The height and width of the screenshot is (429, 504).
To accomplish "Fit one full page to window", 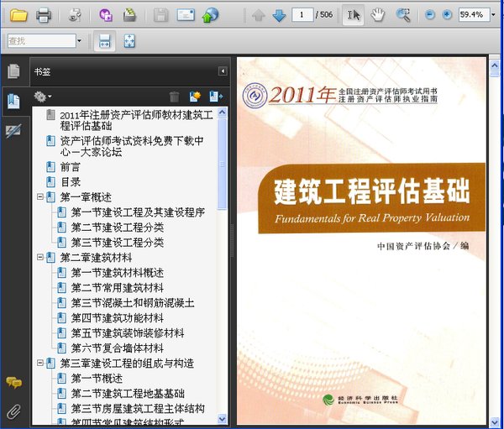I will [x=129, y=41].
